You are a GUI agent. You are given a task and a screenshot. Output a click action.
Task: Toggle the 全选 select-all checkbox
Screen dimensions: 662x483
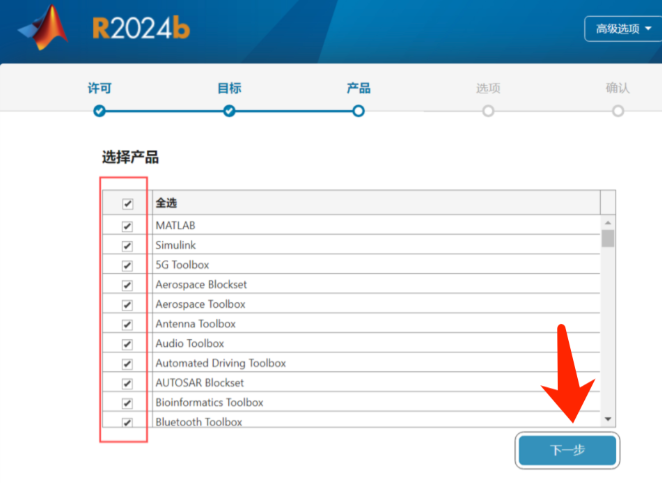coord(127,203)
